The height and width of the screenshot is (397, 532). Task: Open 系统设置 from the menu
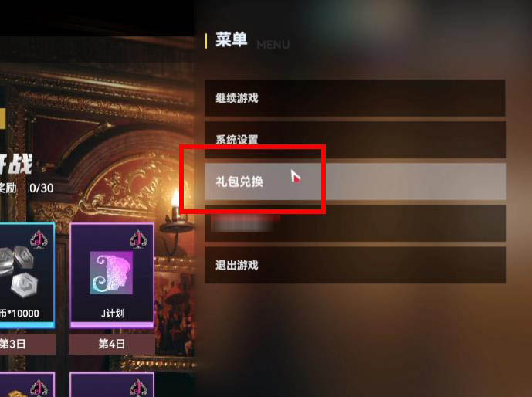355,140
